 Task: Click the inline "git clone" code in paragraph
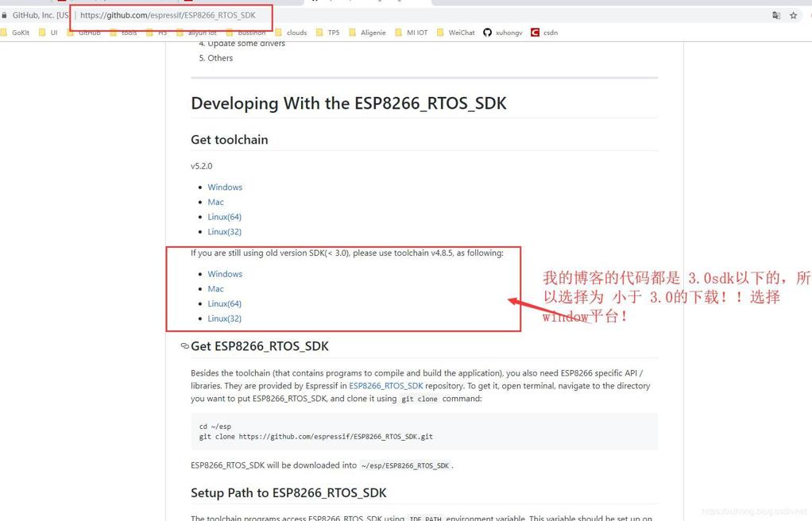pyautogui.click(x=420, y=399)
